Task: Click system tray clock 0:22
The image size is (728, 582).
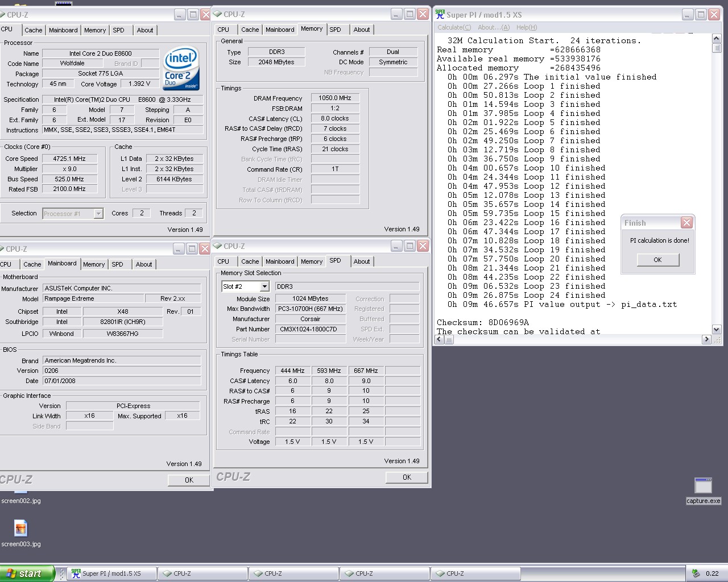Action: [712, 573]
